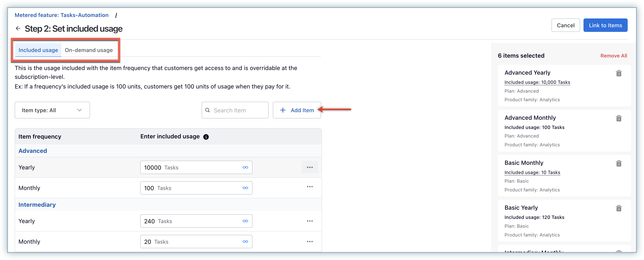The width and height of the screenshot is (644, 260).
Task: Select the Basic Yearly card title
Action: pos(521,208)
